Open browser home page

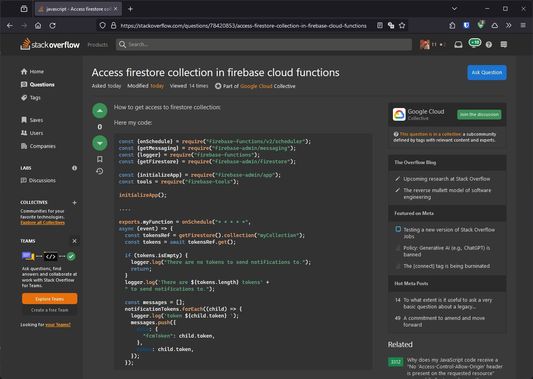(38, 25)
